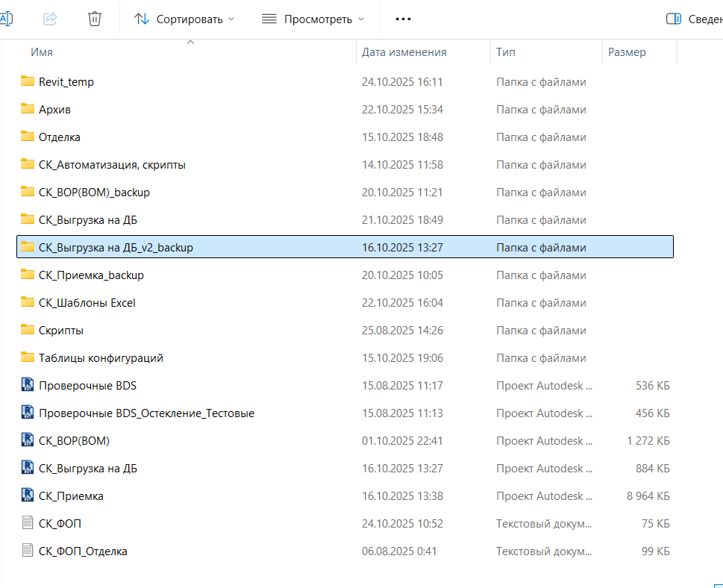Screen dimensions: 723x588
Task: Click the СК_ФОП text document icon
Action: pos(28,522)
